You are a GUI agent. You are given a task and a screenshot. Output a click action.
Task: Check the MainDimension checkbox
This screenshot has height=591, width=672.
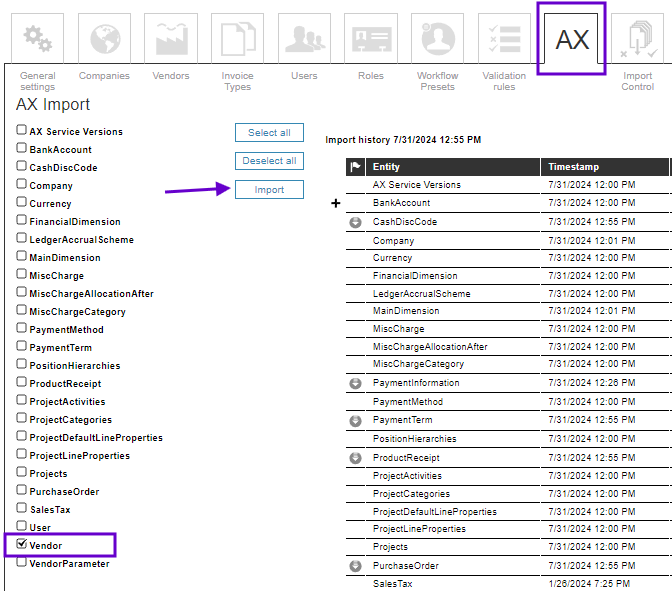(x=21, y=255)
